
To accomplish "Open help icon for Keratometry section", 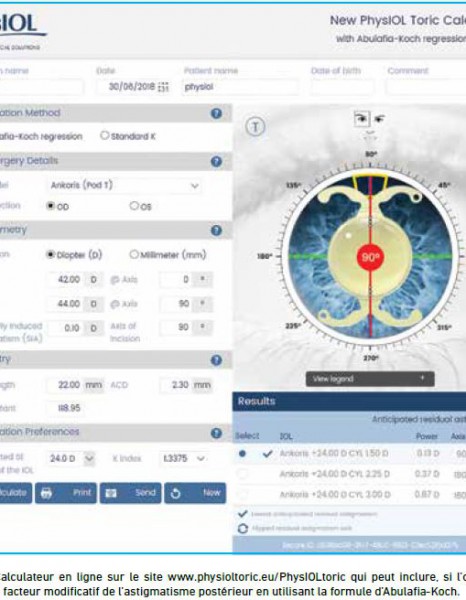I will (x=216, y=230).
